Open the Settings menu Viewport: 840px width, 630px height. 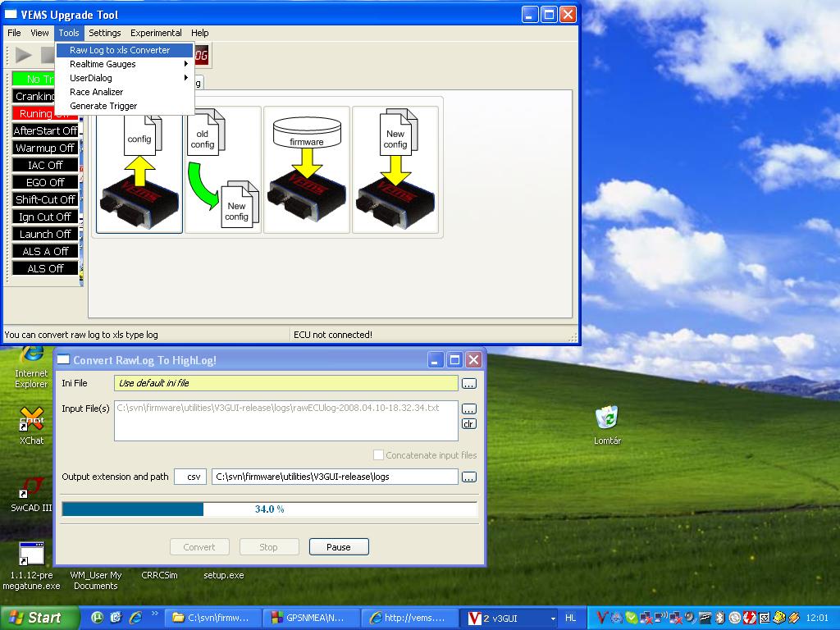(104, 33)
